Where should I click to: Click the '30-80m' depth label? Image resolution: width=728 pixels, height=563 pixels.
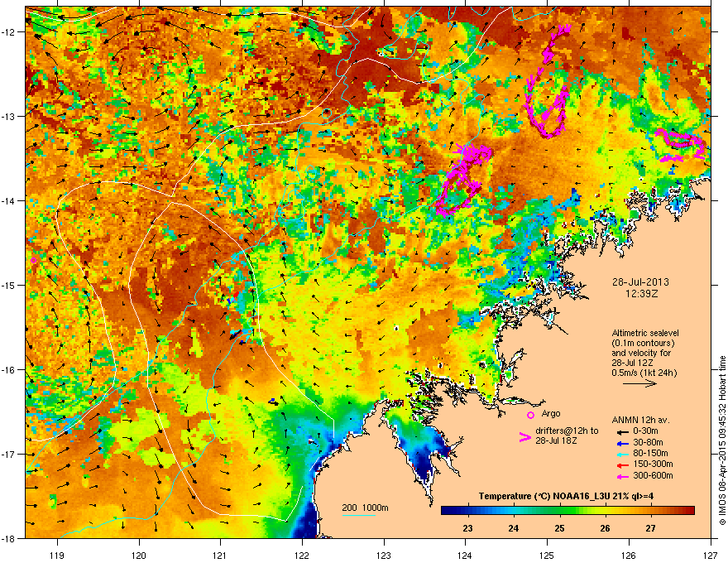[648, 443]
